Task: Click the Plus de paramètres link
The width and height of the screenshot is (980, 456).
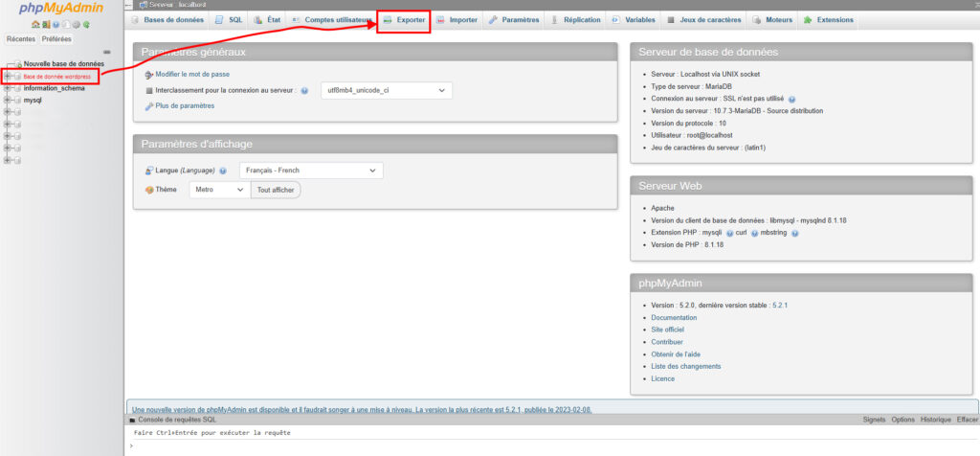Action: (185, 105)
